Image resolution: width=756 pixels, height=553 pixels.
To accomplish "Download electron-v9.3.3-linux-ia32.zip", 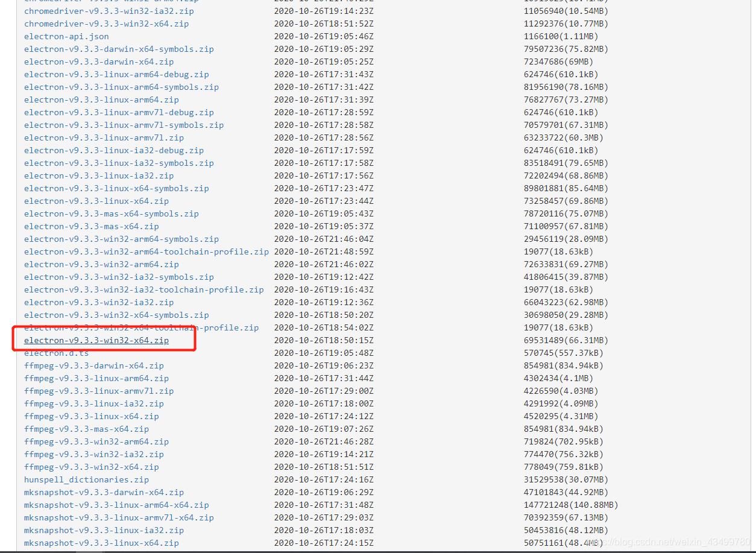I will pos(99,175).
